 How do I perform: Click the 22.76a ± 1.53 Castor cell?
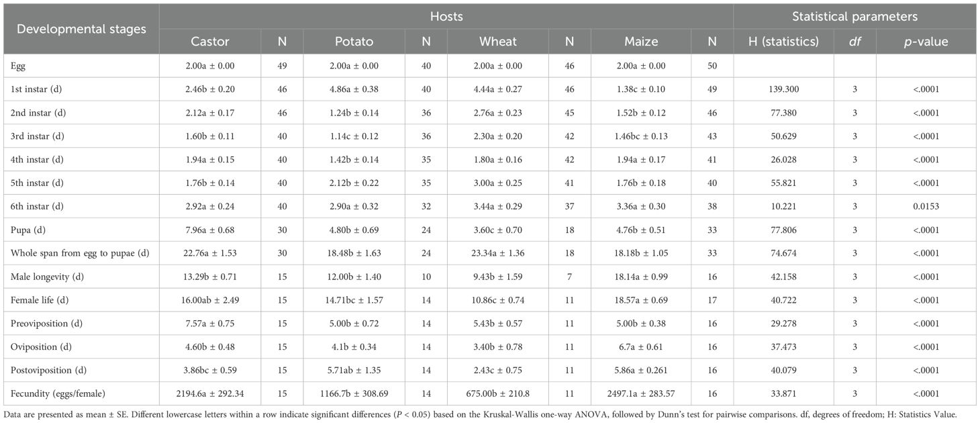point(210,253)
